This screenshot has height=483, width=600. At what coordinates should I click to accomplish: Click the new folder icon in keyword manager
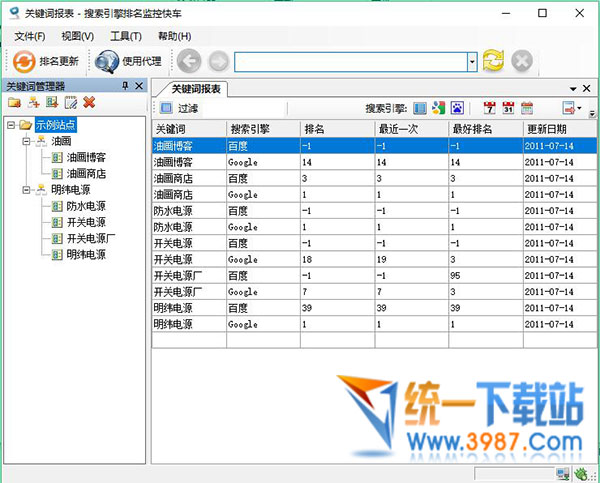tap(14, 103)
